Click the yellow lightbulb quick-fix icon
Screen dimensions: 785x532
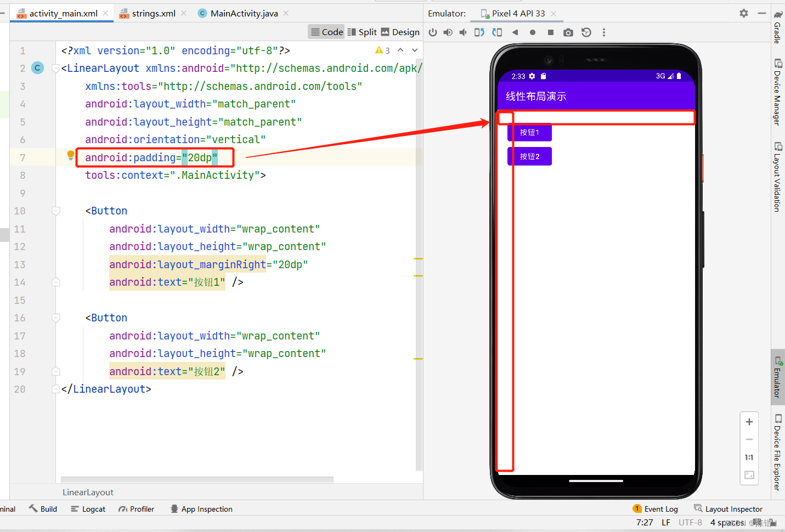[71, 155]
